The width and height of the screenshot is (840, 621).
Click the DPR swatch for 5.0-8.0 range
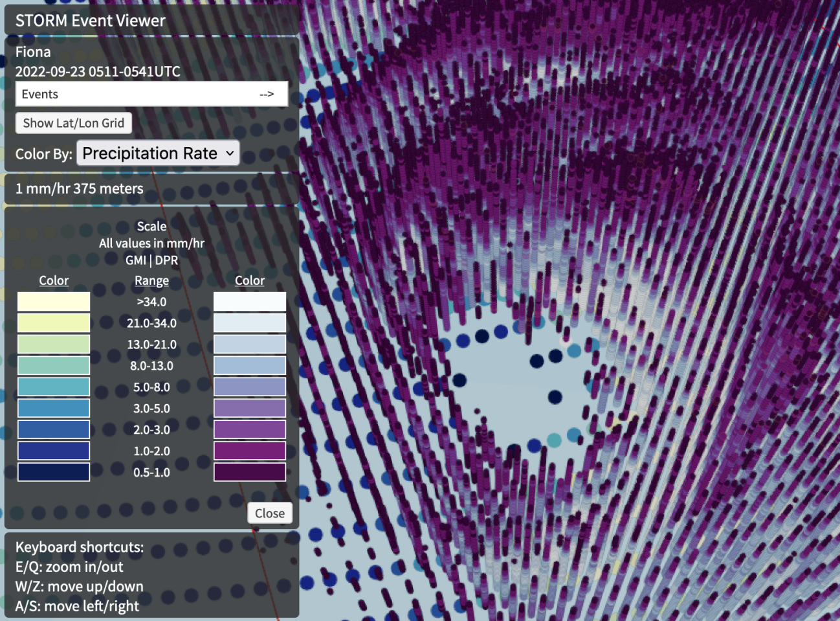[x=250, y=387]
